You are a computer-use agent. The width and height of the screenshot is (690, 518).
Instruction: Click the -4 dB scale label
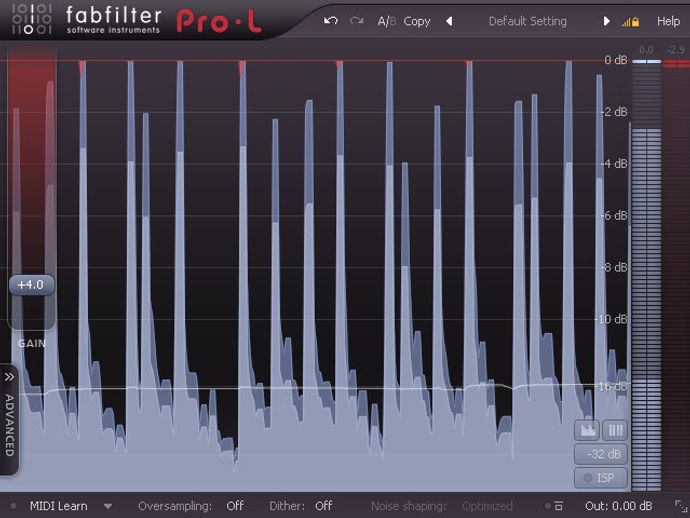[614, 164]
